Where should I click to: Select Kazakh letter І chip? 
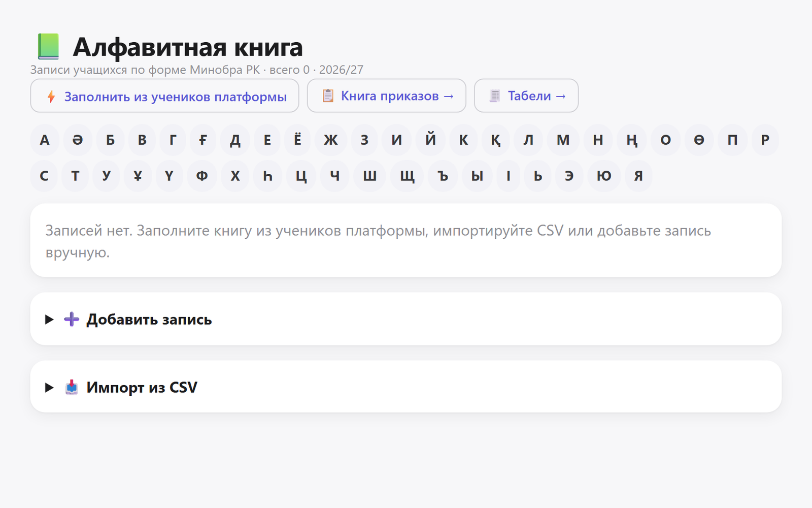[509, 176]
